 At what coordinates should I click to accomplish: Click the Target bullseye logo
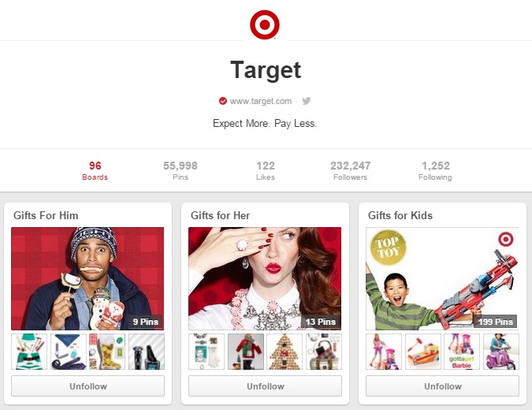pyautogui.click(x=265, y=24)
